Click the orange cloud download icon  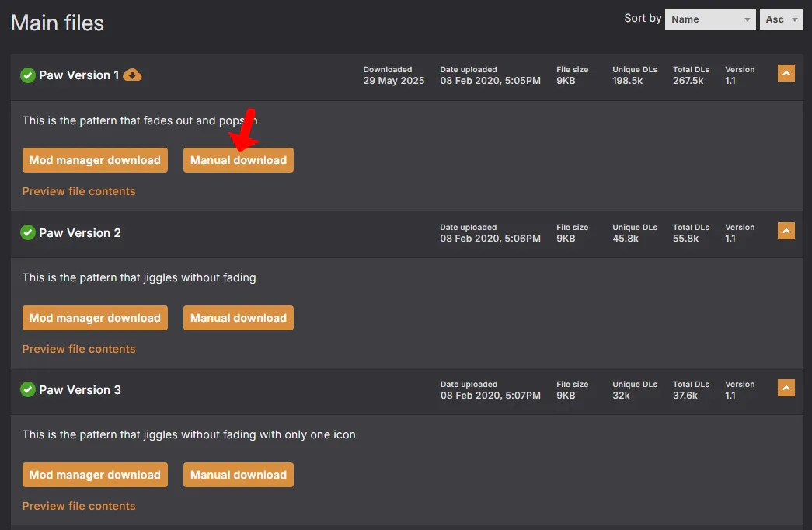click(x=133, y=75)
